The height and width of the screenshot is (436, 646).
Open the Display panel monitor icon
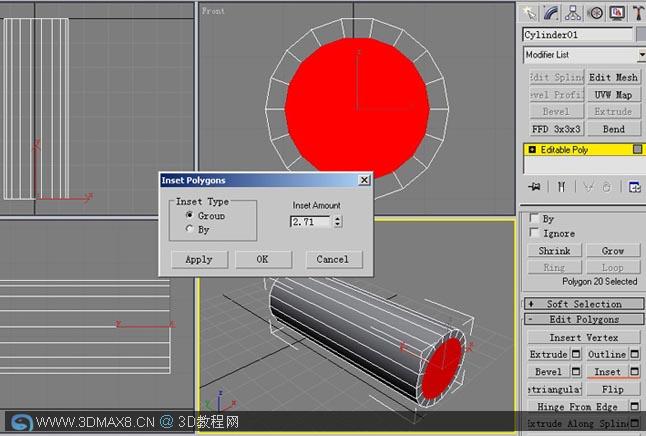[x=617, y=13]
